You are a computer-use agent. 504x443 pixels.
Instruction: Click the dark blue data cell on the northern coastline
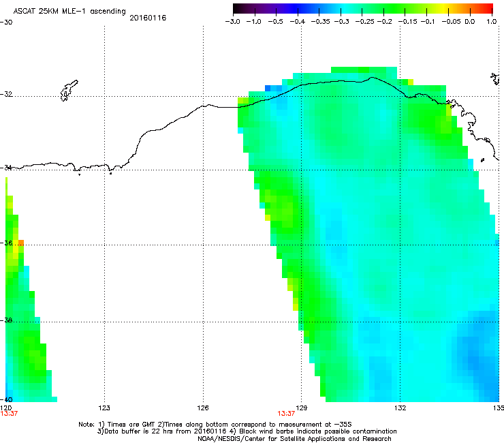pos(268,88)
